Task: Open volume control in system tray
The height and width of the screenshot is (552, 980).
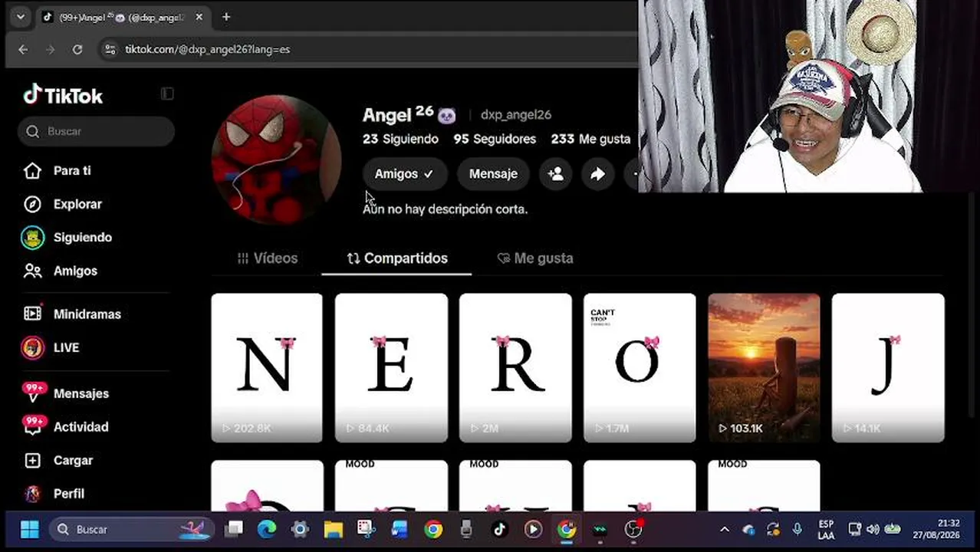Action: (873, 529)
